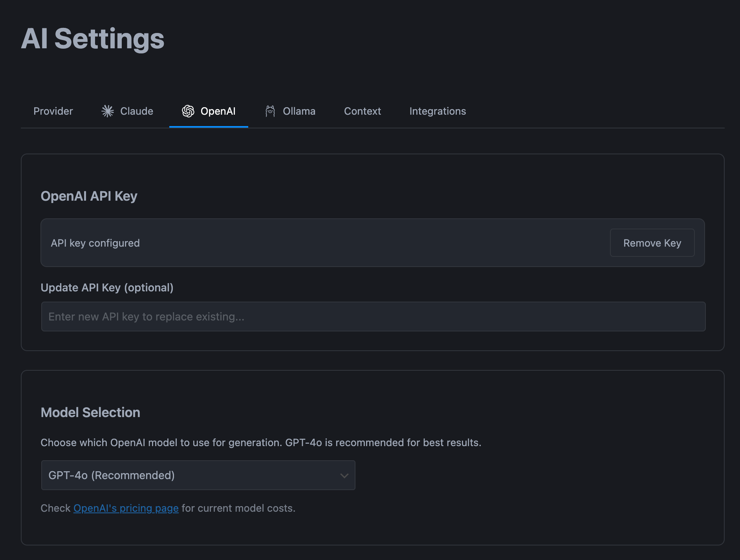Switch to the Claude tab
The width and height of the screenshot is (740, 560).
click(x=127, y=111)
